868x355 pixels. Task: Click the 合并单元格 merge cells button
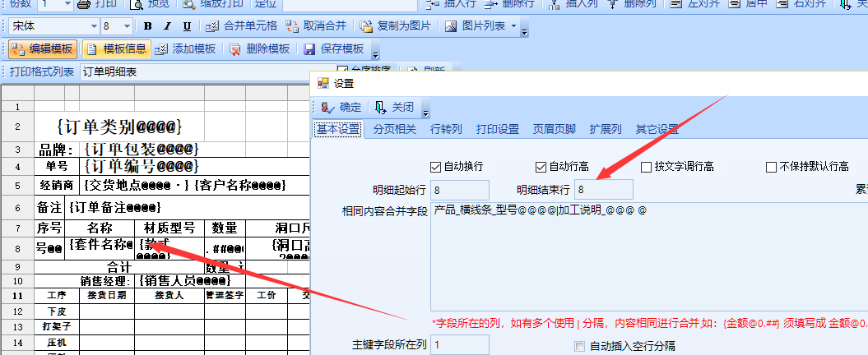(x=240, y=26)
